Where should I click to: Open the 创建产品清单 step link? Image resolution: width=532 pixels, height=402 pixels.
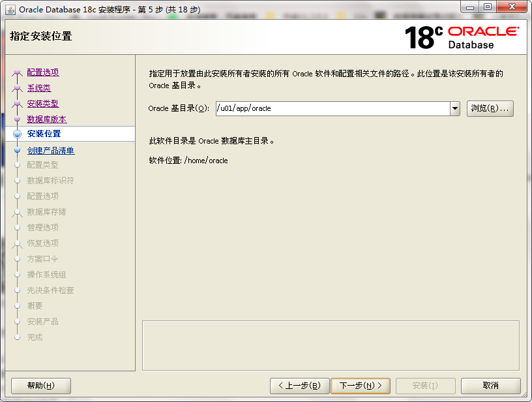51,150
